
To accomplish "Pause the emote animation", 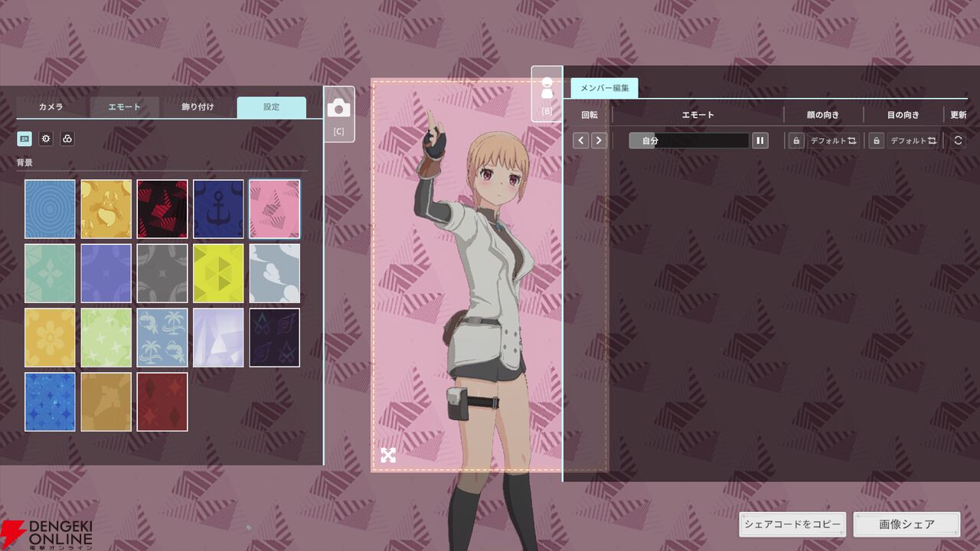I will tap(759, 141).
